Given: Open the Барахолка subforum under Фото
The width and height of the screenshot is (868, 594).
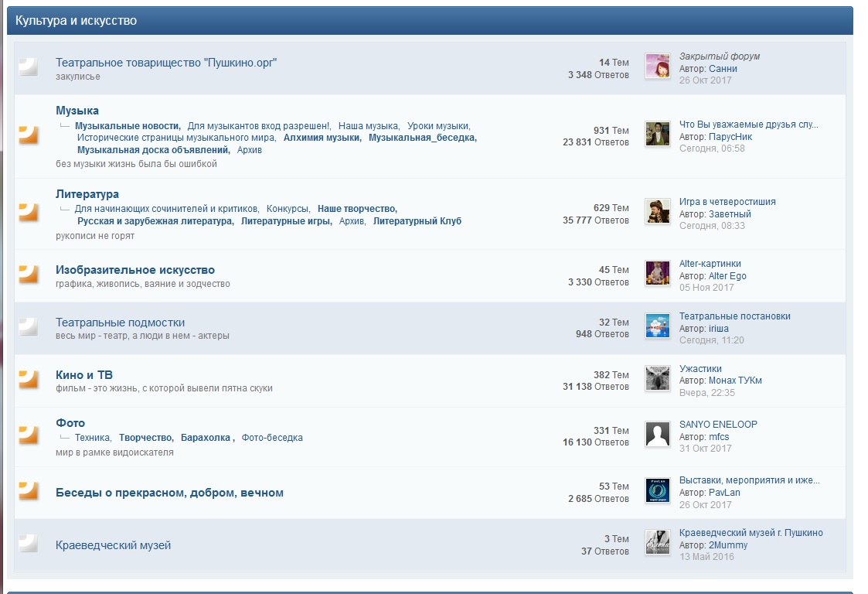Looking at the screenshot, I should point(206,438).
